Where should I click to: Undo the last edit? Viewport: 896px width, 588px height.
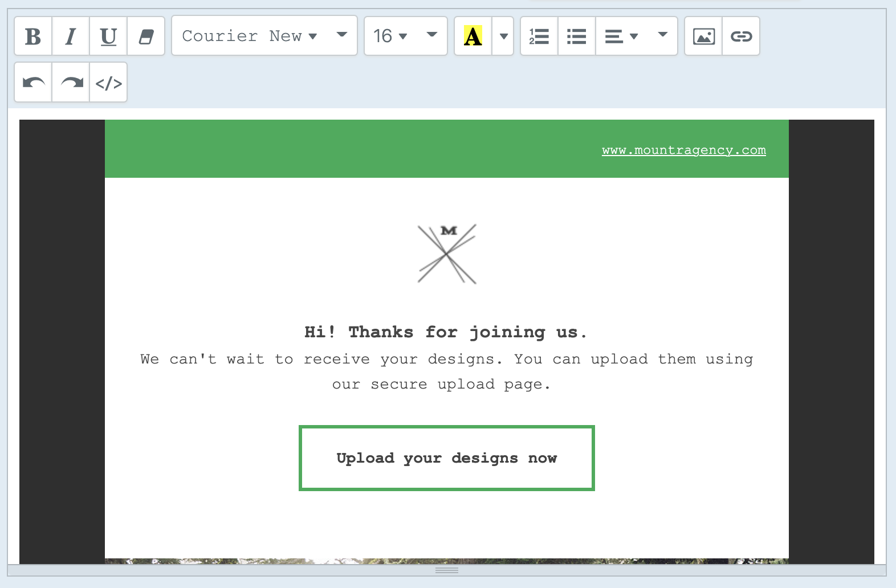coord(33,83)
